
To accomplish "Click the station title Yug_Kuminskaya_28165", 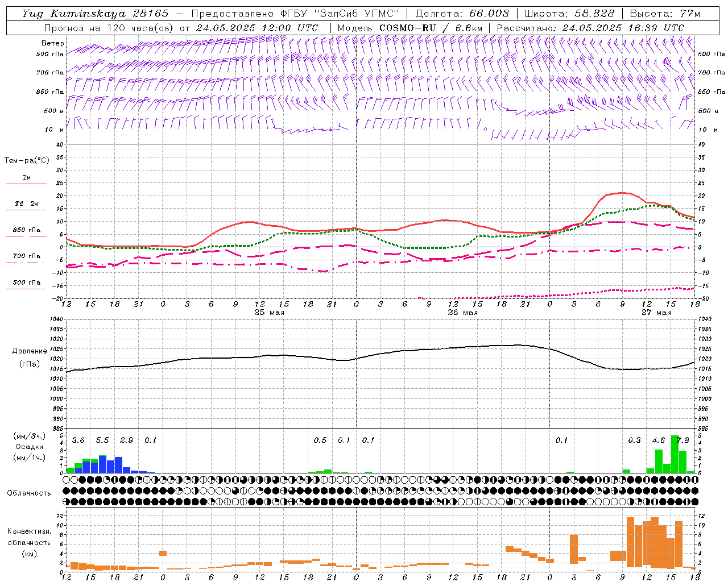I will tap(96, 14).
